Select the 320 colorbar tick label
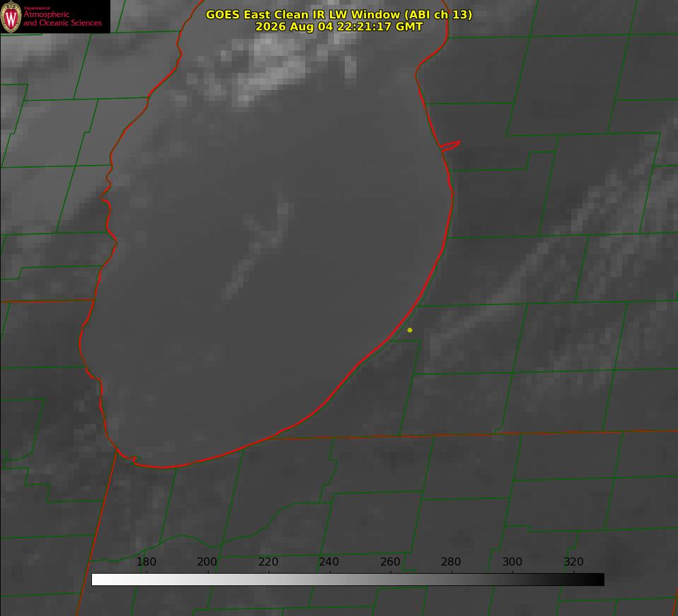Viewport: 678px width, 616px height. click(574, 561)
